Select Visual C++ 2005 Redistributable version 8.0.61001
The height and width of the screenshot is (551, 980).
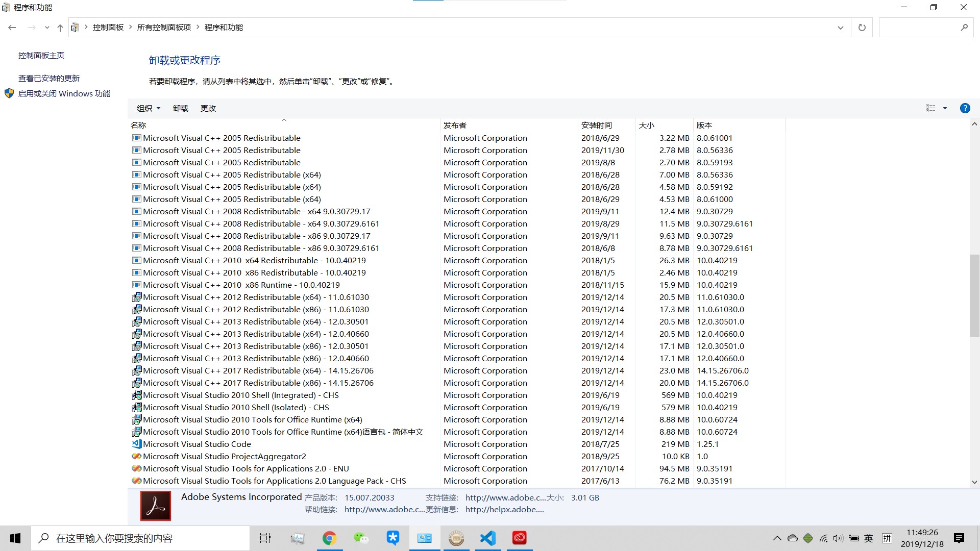pos(458,138)
